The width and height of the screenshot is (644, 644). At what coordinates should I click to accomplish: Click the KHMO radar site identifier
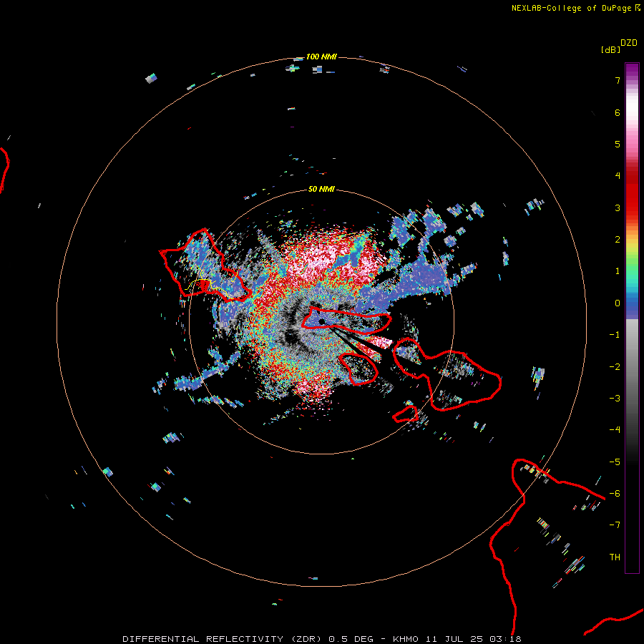(406, 639)
